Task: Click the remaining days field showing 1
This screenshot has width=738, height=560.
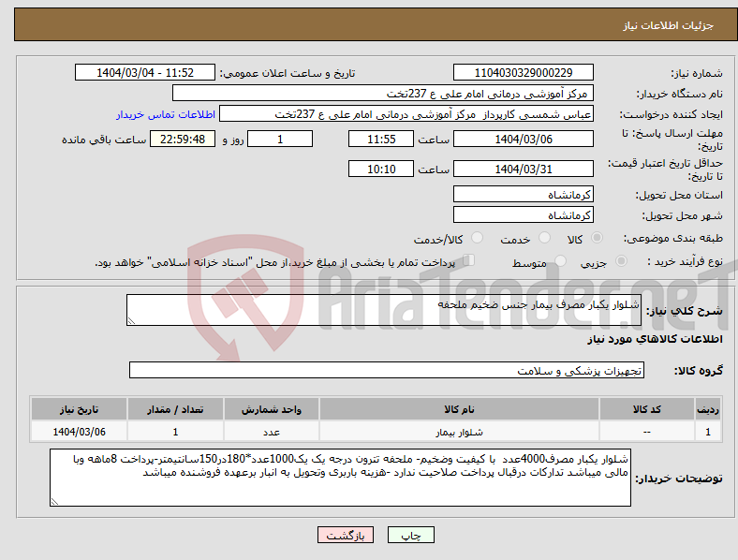Action: coord(280,139)
